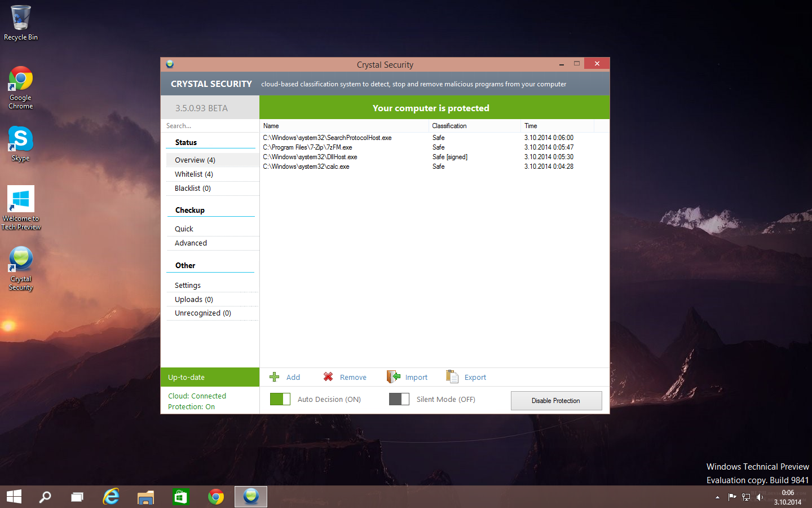This screenshot has height=508, width=812.
Task: Open the Blacklist (0) section
Action: tap(193, 189)
